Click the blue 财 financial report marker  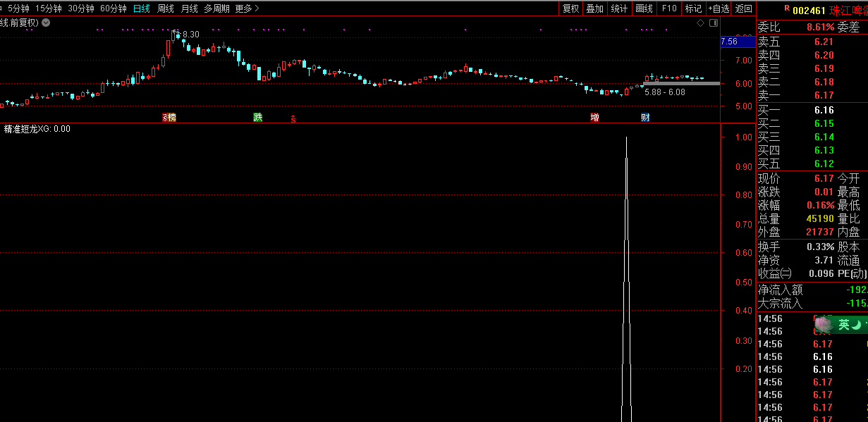coord(645,118)
